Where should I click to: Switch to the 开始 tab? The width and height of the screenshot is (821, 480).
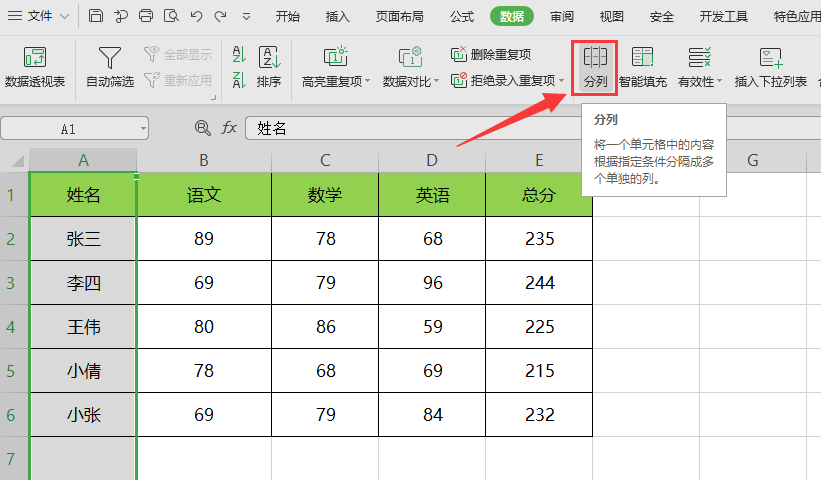(x=287, y=16)
